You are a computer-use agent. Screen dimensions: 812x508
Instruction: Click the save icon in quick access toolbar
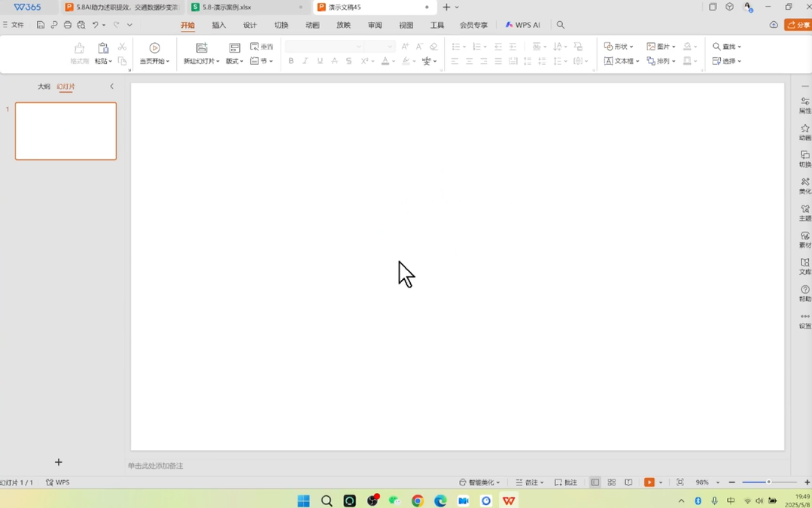[x=41, y=25]
